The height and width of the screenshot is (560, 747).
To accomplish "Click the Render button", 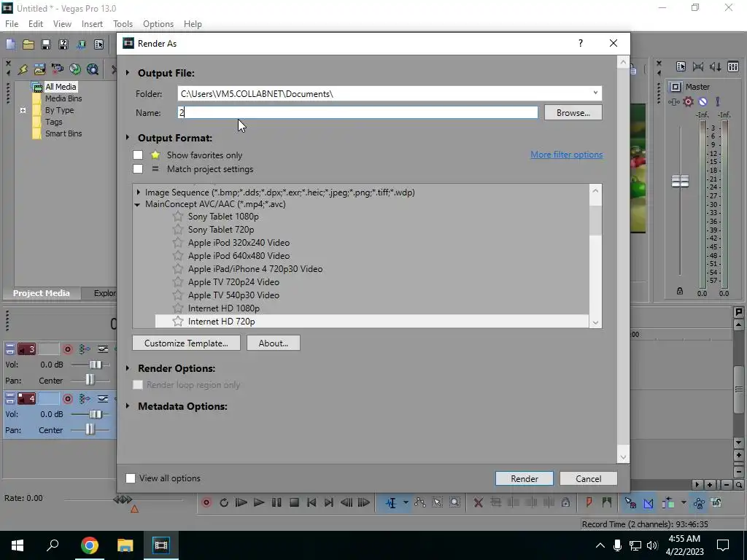I will click(525, 478).
